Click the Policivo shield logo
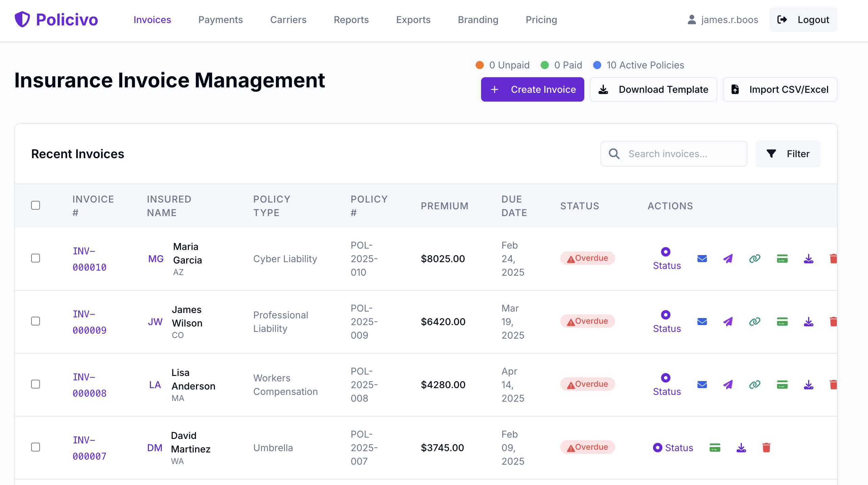 tap(22, 19)
